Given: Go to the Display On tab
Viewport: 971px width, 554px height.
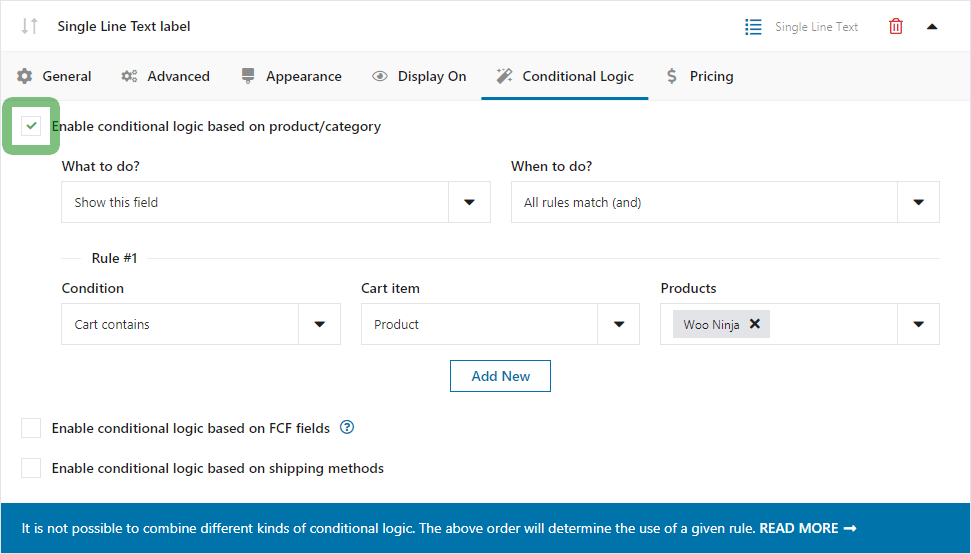Looking at the screenshot, I should pos(419,76).
